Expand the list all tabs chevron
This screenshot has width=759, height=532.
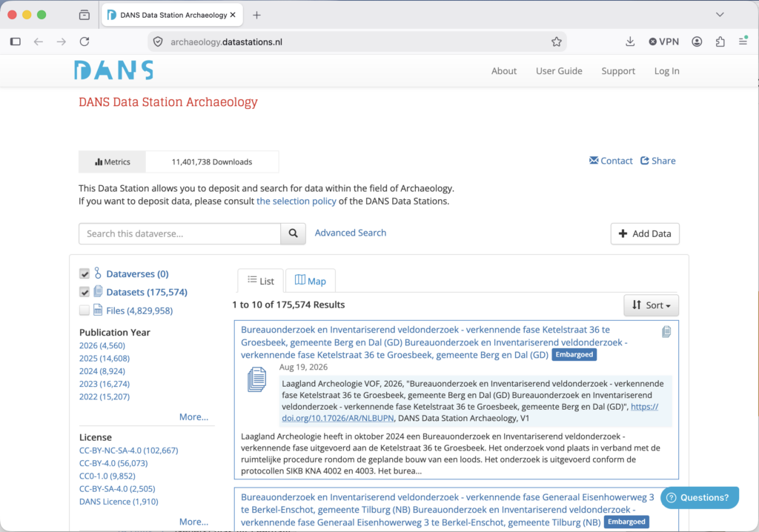tap(720, 15)
